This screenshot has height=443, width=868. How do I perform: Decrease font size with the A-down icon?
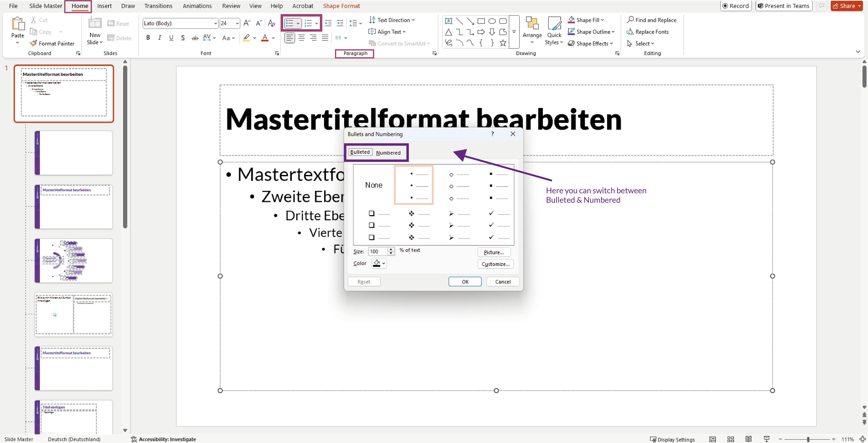[x=258, y=23]
